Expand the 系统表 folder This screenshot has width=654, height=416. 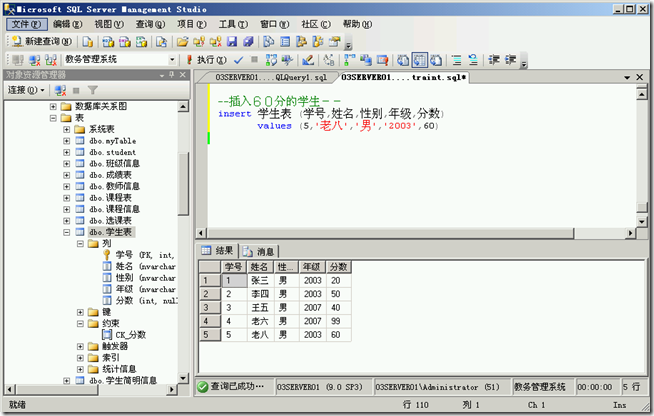coord(67,129)
